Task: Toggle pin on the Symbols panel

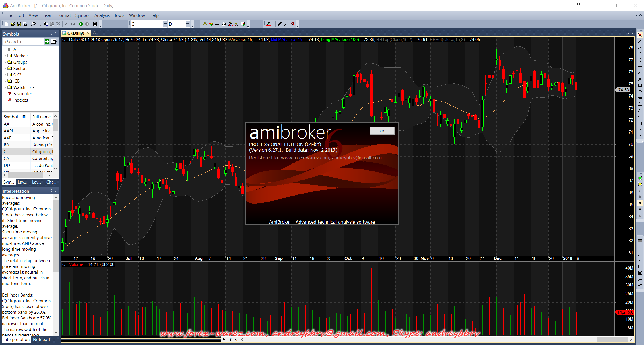Action: pos(51,34)
